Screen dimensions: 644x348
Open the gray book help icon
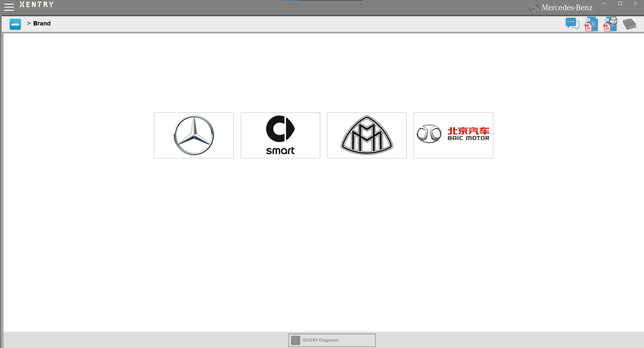point(630,24)
